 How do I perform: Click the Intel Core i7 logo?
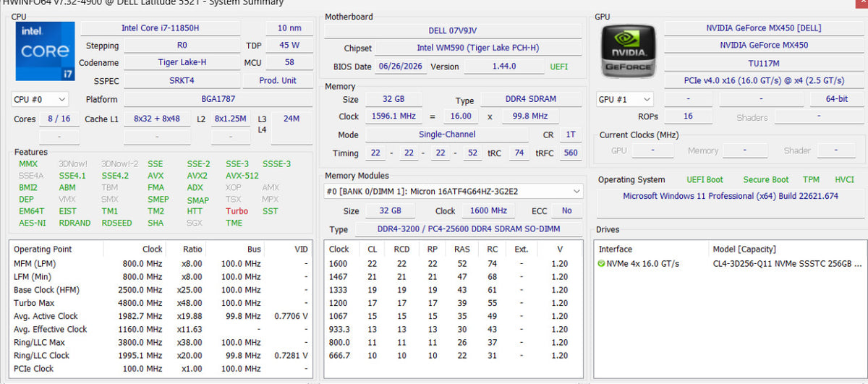tap(45, 52)
